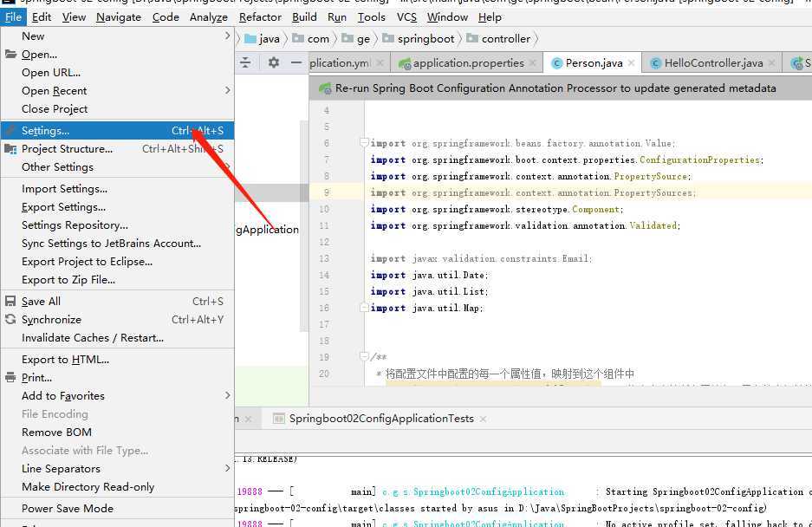
Task: Choose Import Settings...
Action: [x=118, y=189]
